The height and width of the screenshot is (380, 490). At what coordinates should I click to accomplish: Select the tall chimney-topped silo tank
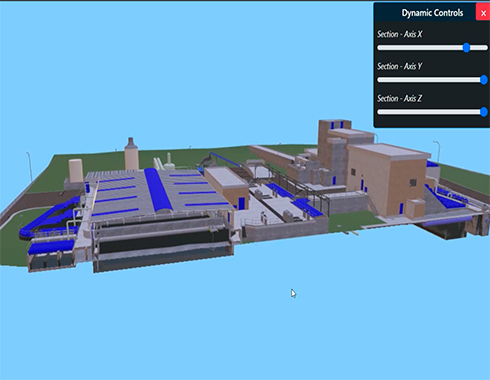click(x=131, y=154)
